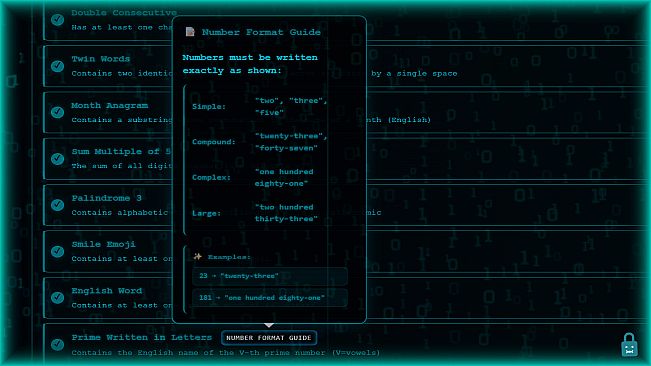This screenshot has height=366, width=651.
Task: Click "by a single space" description text
Action: (414, 73)
